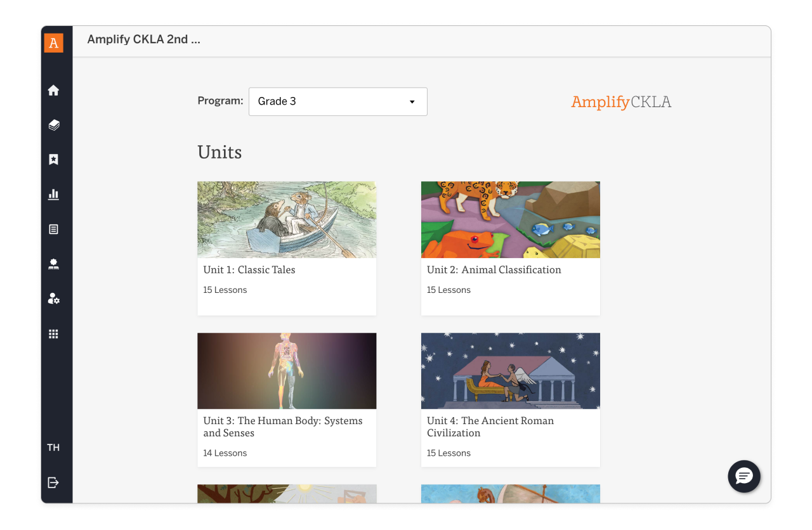
Task: Open the user settings gear icon
Action: [x=53, y=299]
